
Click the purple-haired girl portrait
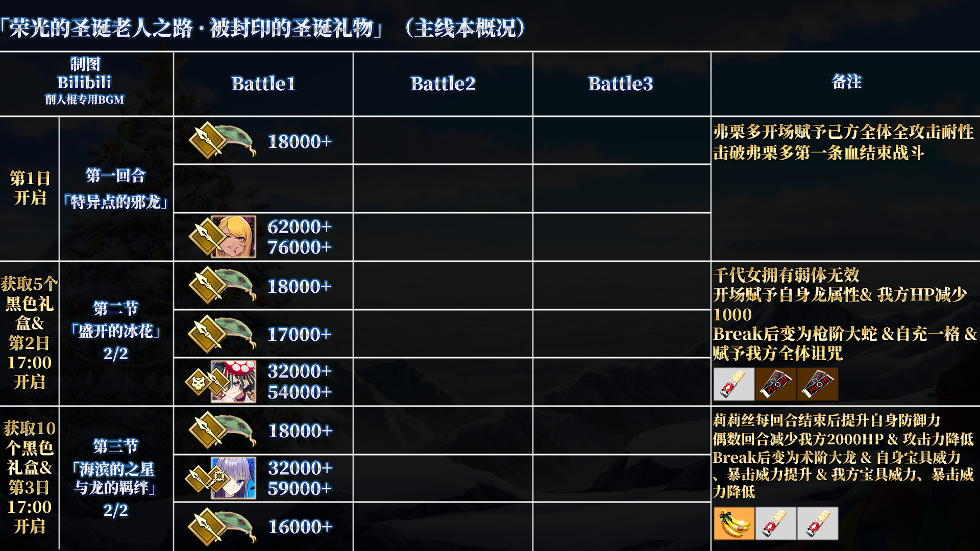[233, 478]
